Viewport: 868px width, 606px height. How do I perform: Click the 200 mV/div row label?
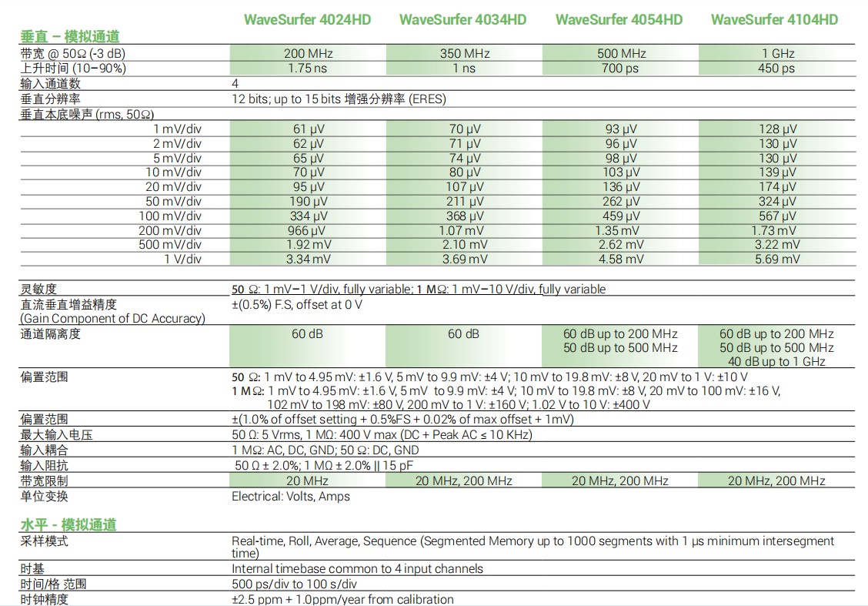170,230
